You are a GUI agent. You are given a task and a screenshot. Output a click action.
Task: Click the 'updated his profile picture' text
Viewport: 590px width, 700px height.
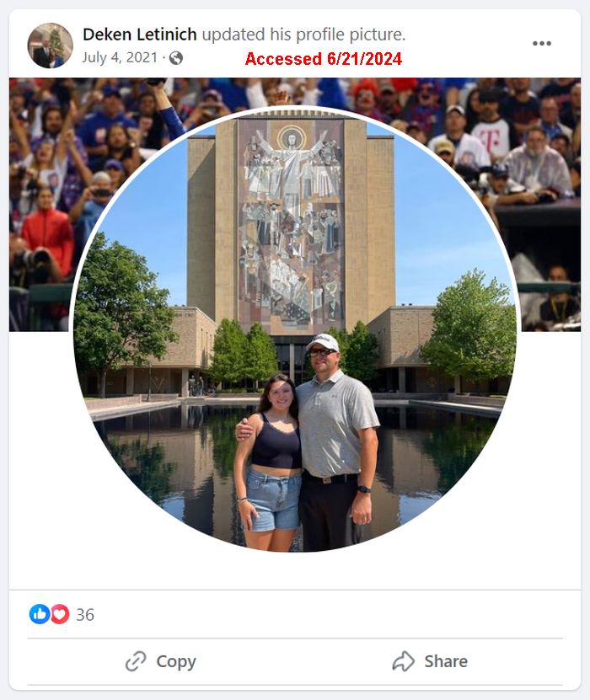tap(303, 35)
